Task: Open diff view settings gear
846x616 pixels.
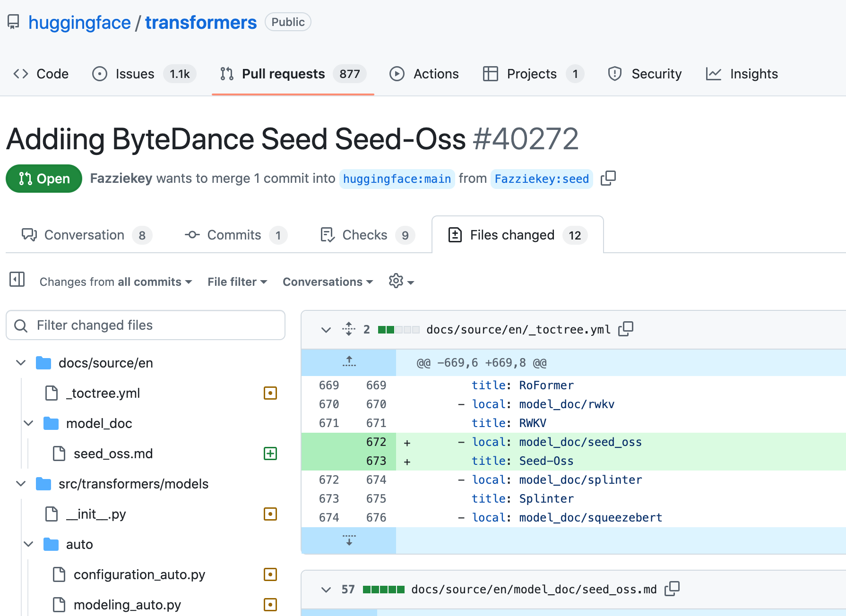Action: (x=401, y=282)
